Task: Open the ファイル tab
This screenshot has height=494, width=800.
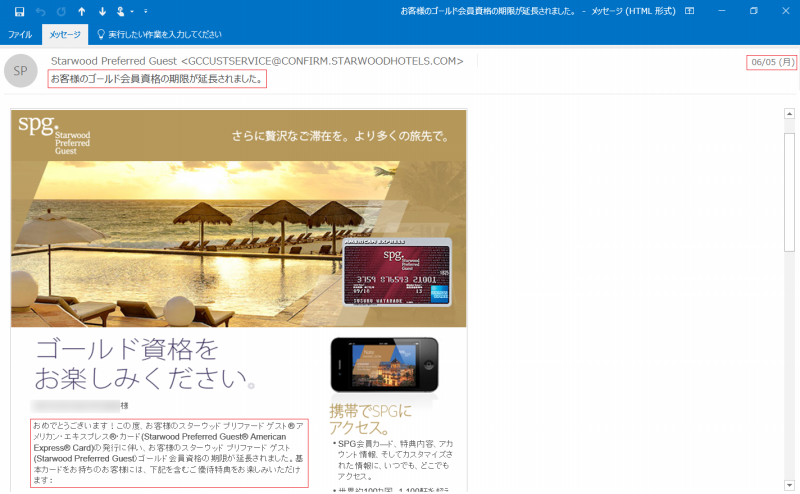Action: [x=20, y=34]
